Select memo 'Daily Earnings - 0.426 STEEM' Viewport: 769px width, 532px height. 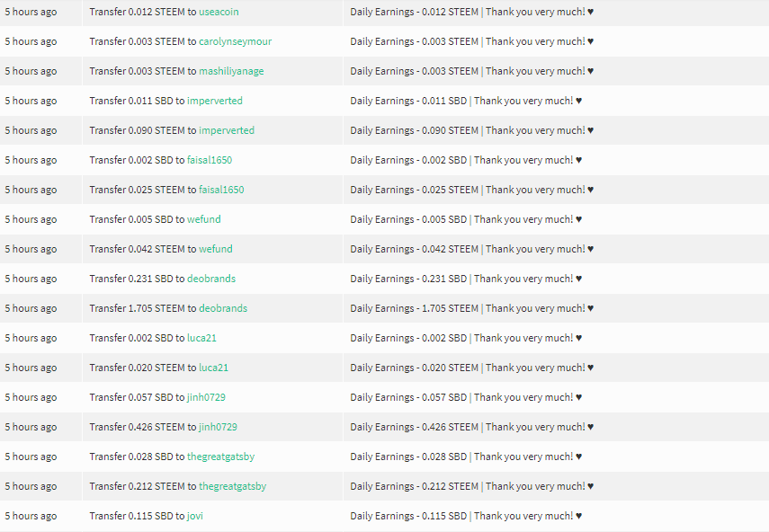tap(414, 427)
